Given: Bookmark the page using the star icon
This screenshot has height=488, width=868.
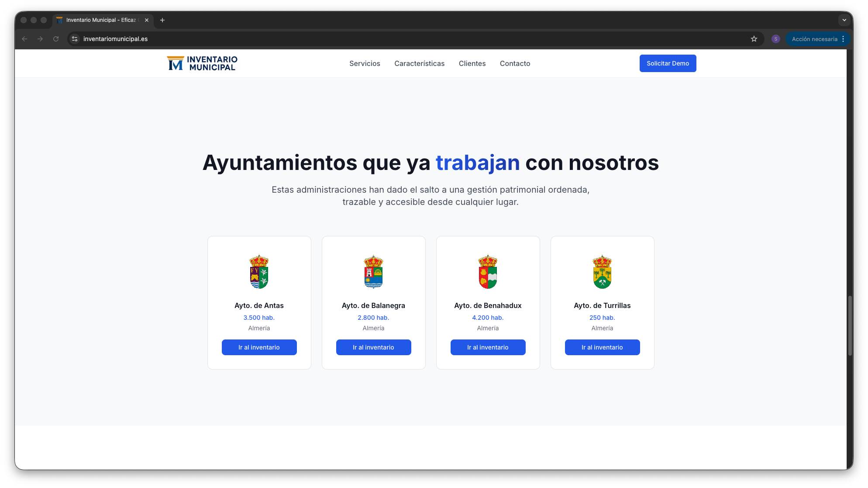Looking at the screenshot, I should (x=754, y=39).
